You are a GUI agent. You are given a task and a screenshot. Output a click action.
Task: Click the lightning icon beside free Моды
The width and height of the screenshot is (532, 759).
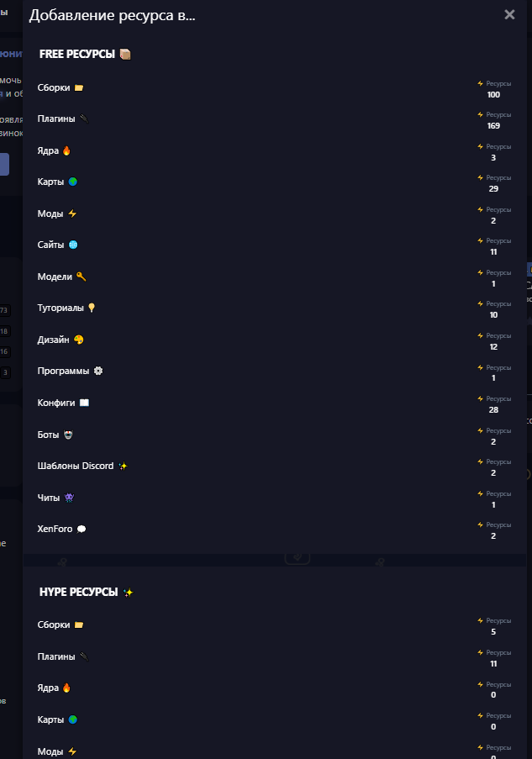tap(72, 213)
